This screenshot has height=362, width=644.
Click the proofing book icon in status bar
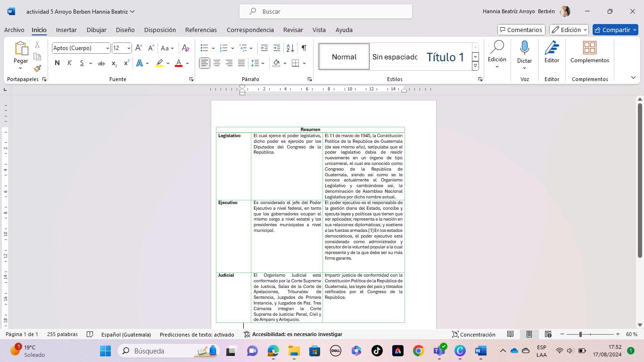tap(90, 334)
